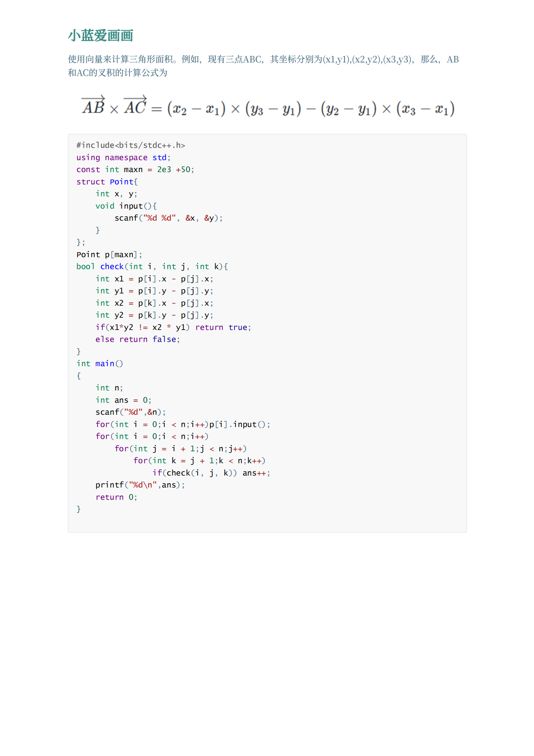Click the 'int x2 = p[k].x - p[j].x;' line
The width and height of the screenshot is (534, 756).
tap(154, 303)
